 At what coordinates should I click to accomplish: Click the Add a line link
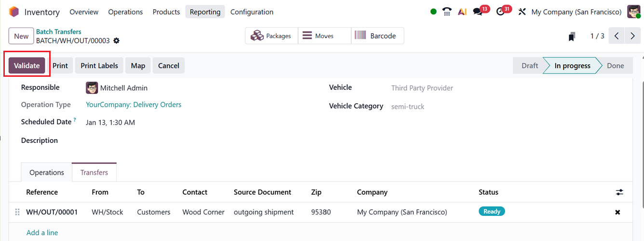(42, 233)
